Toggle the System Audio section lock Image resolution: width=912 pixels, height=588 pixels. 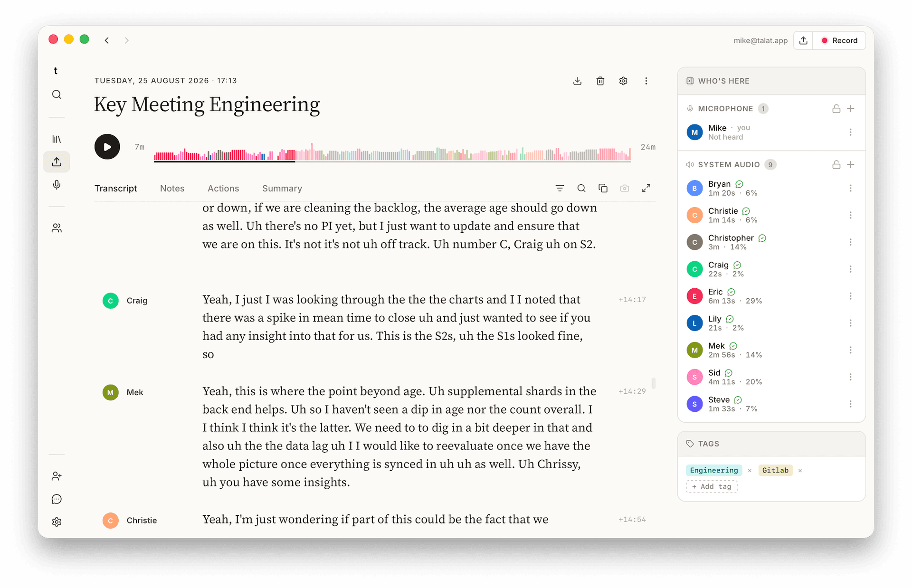click(x=836, y=165)
